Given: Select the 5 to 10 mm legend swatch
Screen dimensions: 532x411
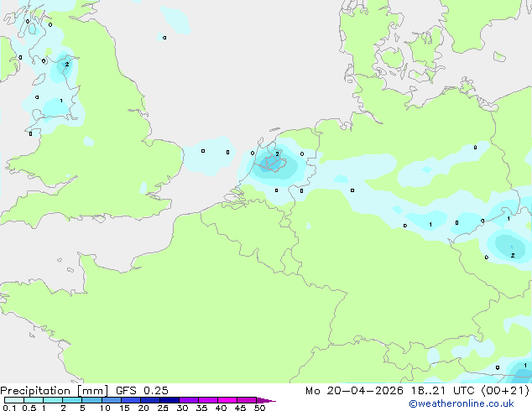Looking at the screenshot, I should (x=91, y=400).
